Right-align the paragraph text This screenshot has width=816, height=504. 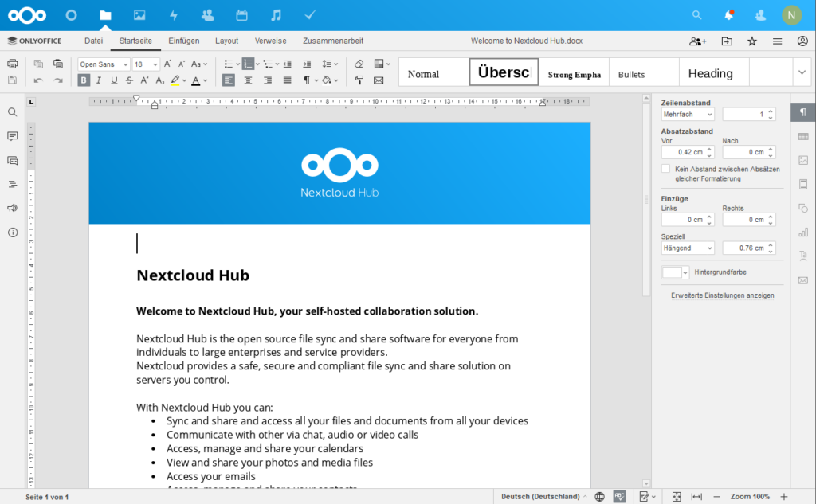[268, 80]
